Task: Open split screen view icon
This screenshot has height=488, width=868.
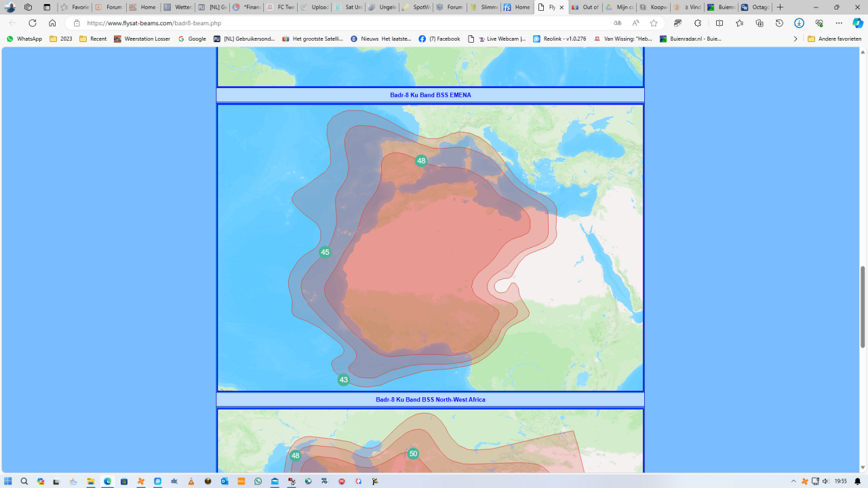Action: [x=719, y=23]
